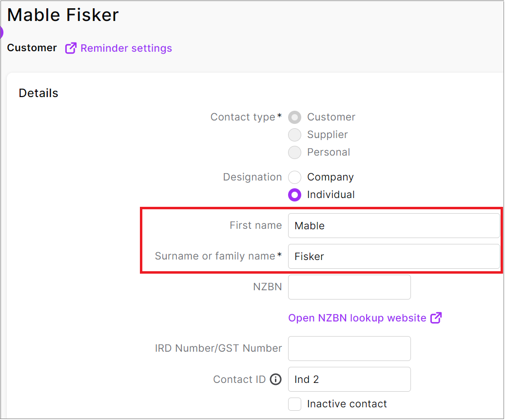Select the Individual designation radio button
The height and width of the screenshot is (420, 505).
point(294,195)
